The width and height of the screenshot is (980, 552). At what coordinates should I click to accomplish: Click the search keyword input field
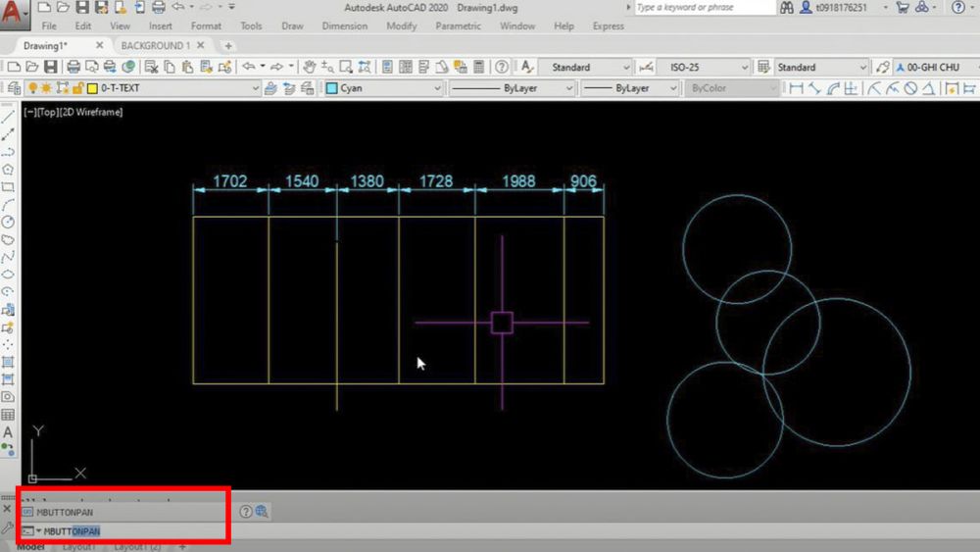705,8
